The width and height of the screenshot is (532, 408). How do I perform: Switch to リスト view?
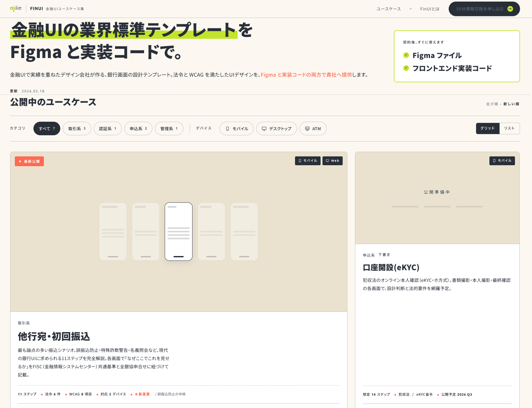(509, 128)
